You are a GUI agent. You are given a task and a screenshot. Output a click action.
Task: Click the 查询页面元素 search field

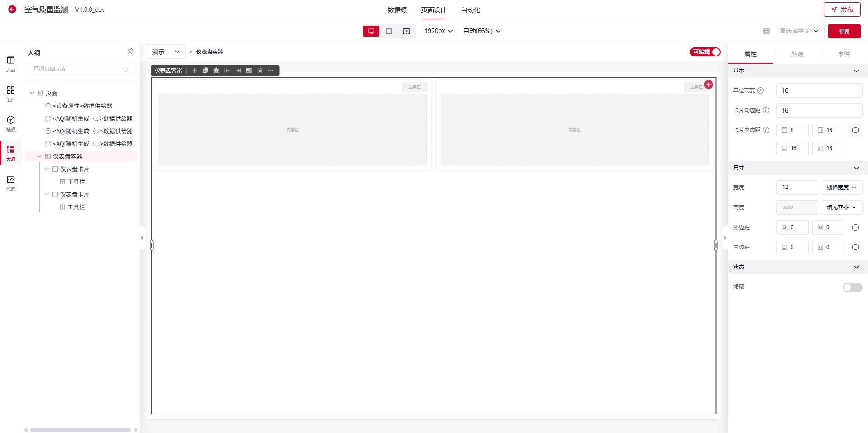point(77,69)
